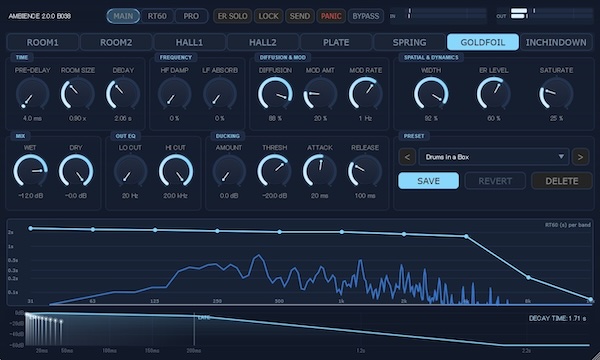Click the RT60 curve point at 1k

click(342, 232)
